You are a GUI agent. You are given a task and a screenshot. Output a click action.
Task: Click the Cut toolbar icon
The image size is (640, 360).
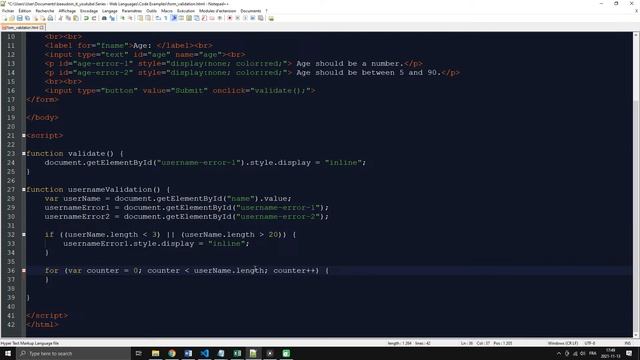click(60, 18)
